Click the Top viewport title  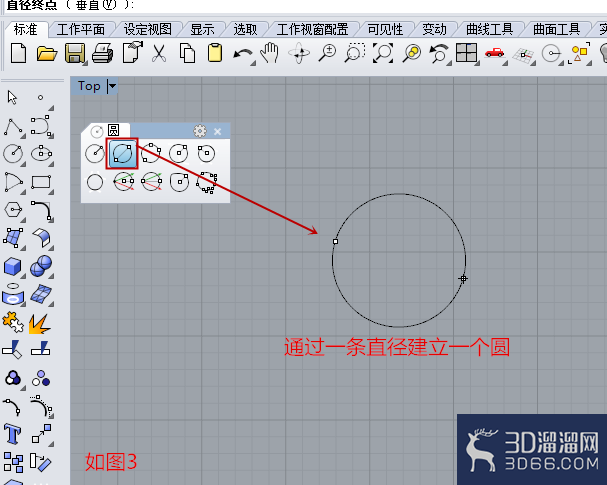pos(89,86)
